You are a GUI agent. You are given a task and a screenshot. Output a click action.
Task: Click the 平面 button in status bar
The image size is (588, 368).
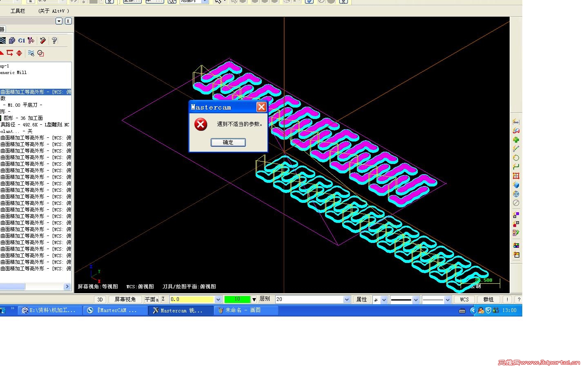point(151,299)
